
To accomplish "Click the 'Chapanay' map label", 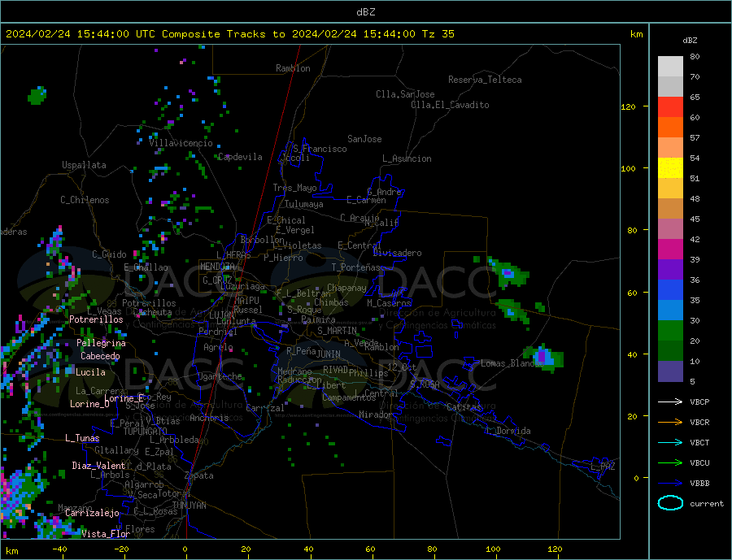I will (346, 288).
